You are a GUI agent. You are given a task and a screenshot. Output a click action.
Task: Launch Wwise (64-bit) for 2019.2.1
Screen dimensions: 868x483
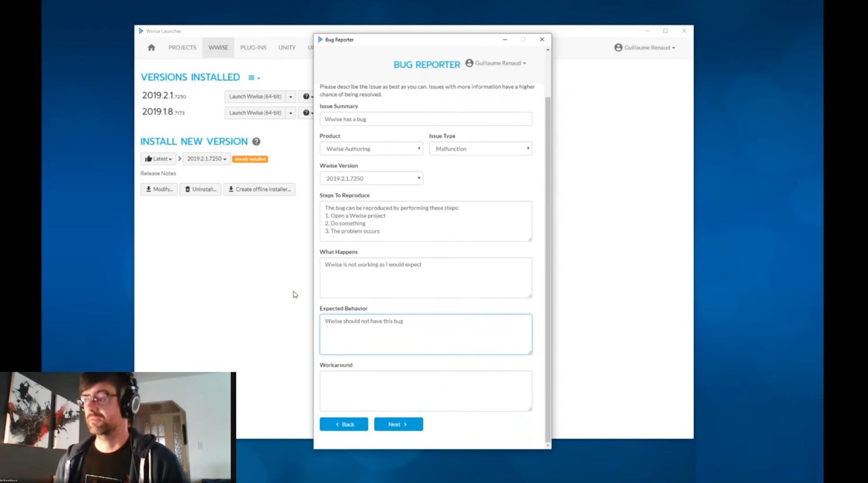pyautogui.click(x=255, y=96)
